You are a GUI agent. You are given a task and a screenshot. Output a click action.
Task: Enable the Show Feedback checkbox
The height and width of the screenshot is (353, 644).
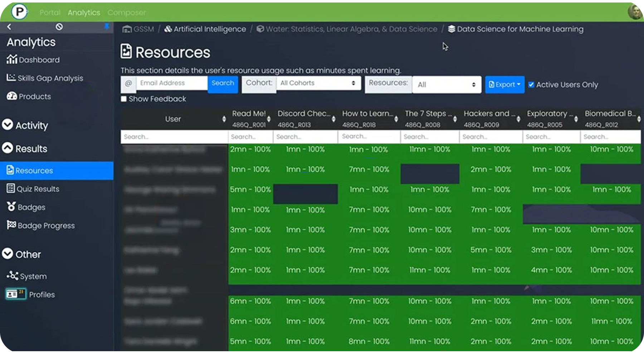point(124,99)
